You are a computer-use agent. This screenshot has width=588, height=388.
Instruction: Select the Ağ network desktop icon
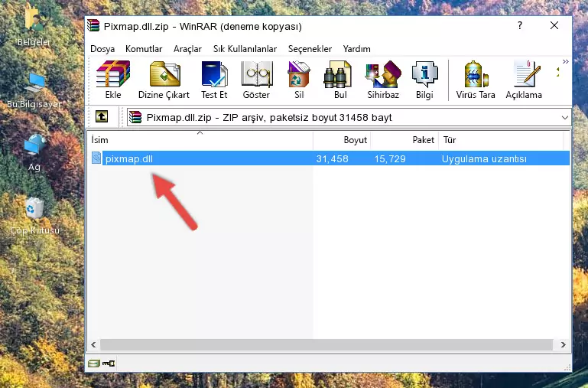point(34,153)
